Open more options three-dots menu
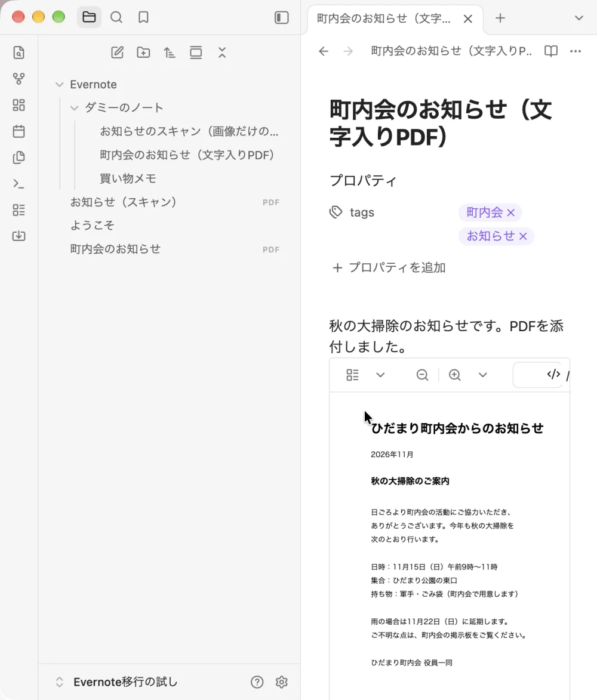This screenshot has width=597, height=700. coord(576,51)
